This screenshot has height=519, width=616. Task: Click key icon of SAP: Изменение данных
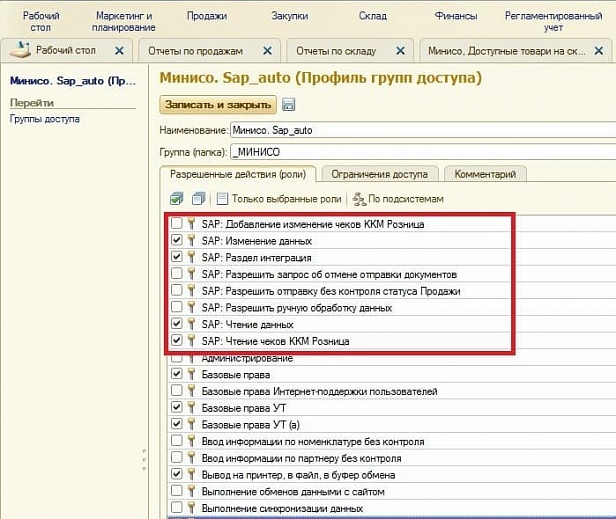(191, 240)
